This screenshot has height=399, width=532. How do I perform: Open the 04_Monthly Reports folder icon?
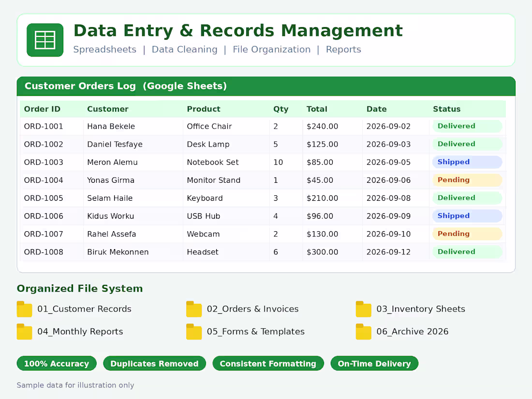click(25, 332)
